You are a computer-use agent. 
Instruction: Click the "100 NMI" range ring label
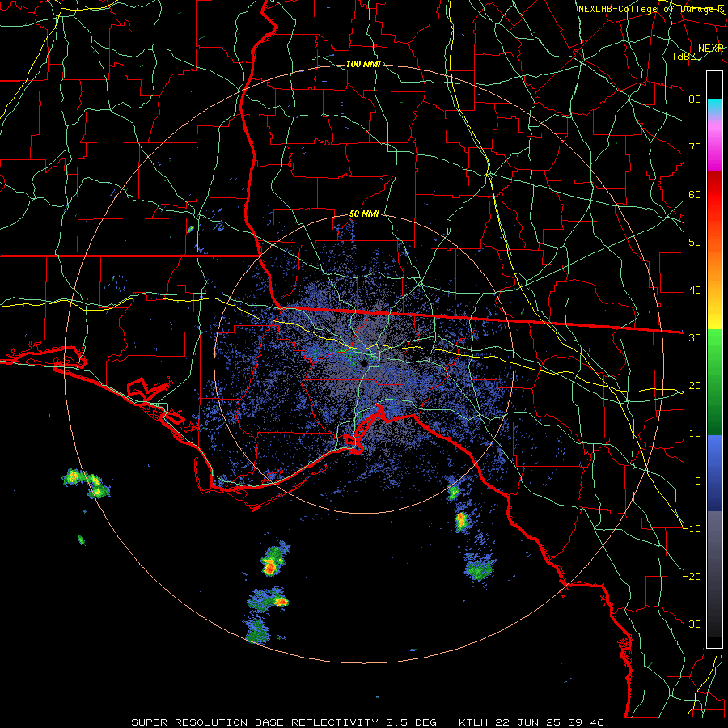coord(363,64)
